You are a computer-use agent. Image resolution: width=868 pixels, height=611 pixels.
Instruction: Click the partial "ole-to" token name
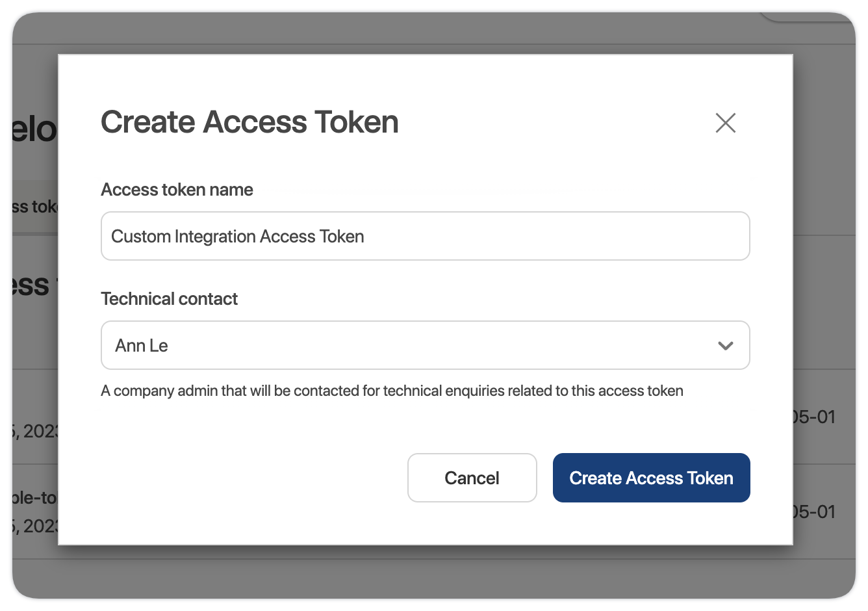click(35, 498)
